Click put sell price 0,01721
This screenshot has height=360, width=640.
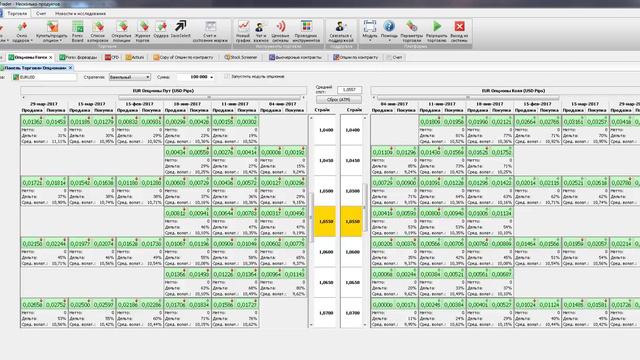point(33,183)
